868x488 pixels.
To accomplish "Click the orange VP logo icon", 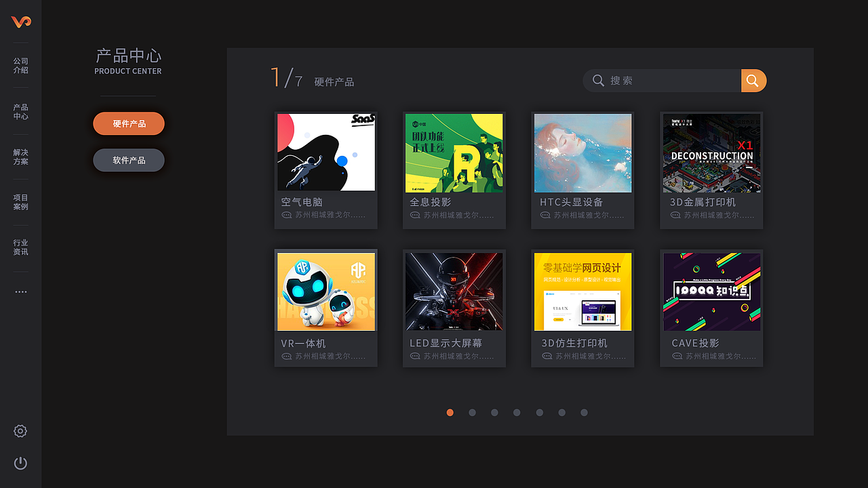I will coord(21,22).
